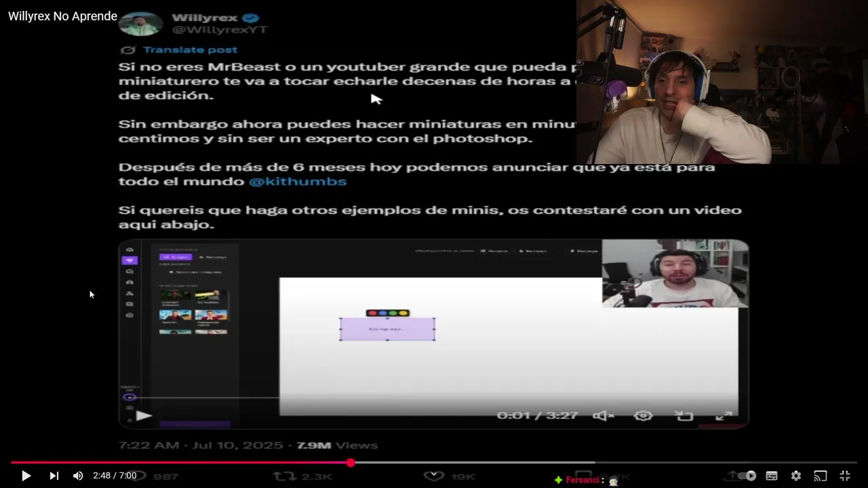Click the Translate post link
Viewport: 868px width, 488px height.
(x=190, y=49)
